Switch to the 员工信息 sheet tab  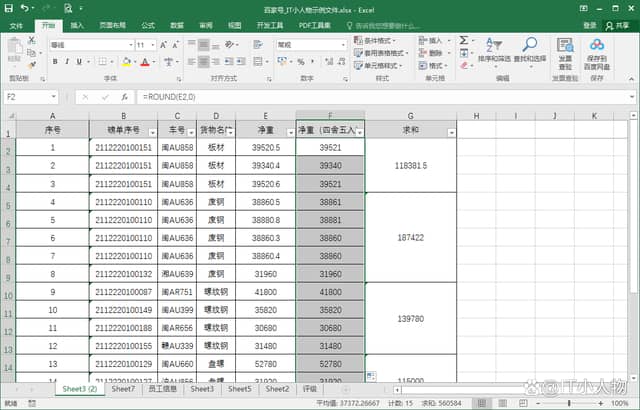(x=161, y=389)
